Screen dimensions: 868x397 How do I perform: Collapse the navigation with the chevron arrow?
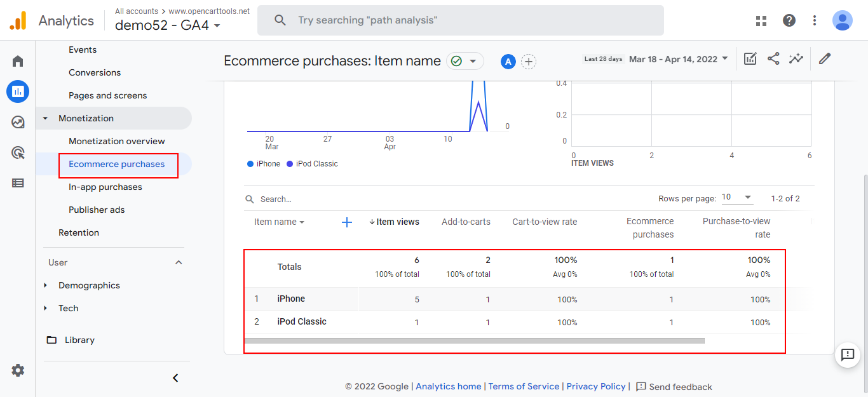(x=176, y=378)
